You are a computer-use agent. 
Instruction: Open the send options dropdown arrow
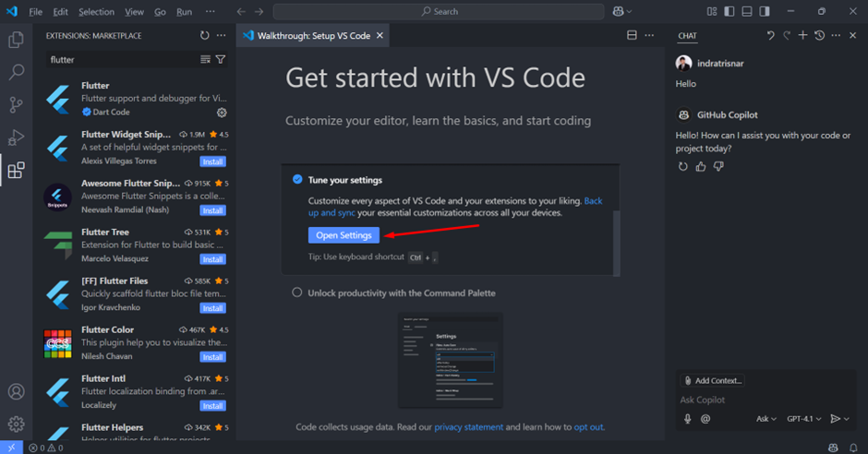point(847,419)
